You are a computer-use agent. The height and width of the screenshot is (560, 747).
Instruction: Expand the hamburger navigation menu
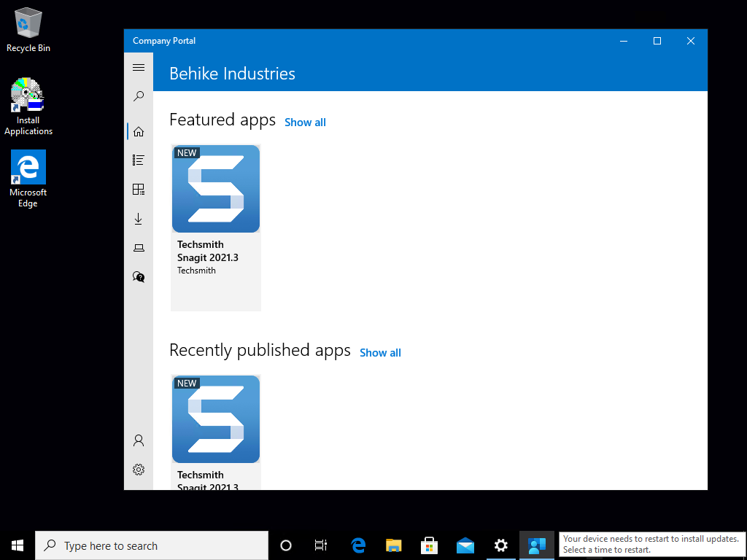pyautogui.click(x=139, y=68)
